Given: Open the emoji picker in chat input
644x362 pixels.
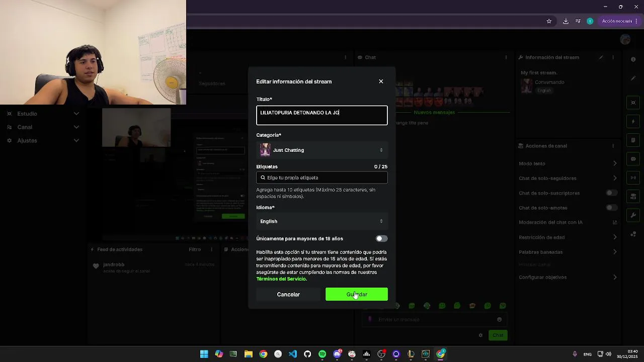Looking at the screenshot, I should 499,319.
